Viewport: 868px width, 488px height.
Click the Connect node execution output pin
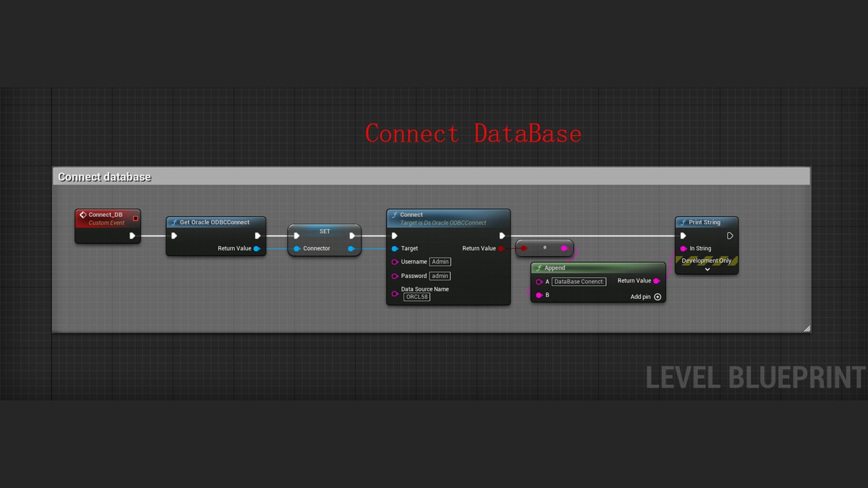[x=502, y=236]
